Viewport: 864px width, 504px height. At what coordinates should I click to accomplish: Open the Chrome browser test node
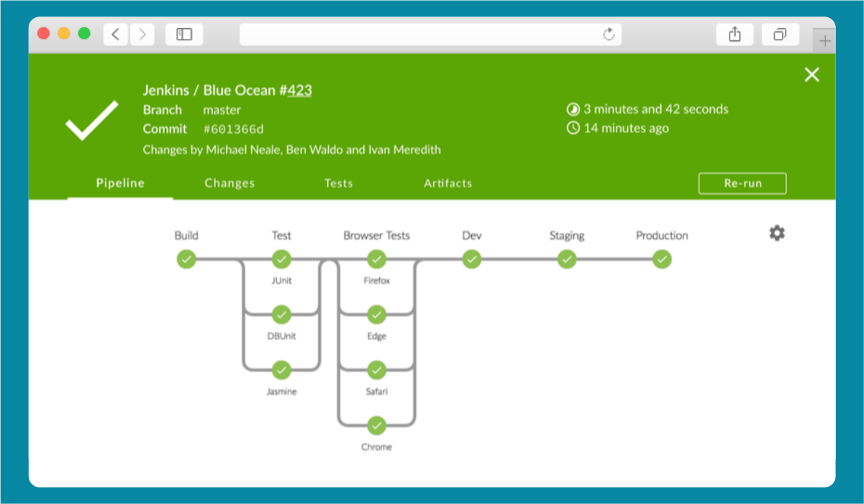[376, 425]
